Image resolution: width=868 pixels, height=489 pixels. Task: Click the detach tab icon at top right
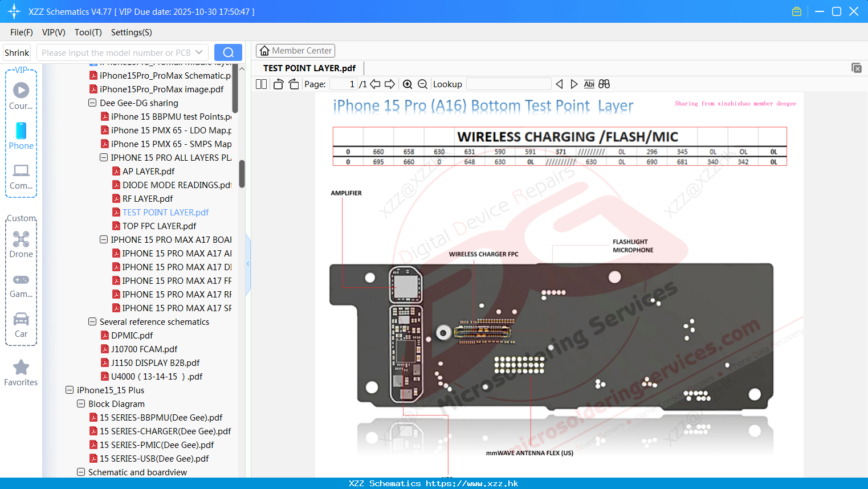point(857,68)
